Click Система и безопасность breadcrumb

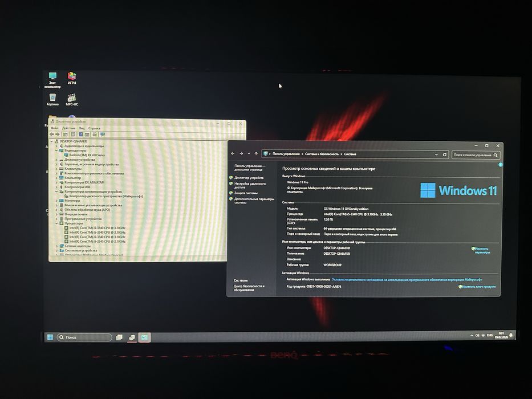point(322,154)
